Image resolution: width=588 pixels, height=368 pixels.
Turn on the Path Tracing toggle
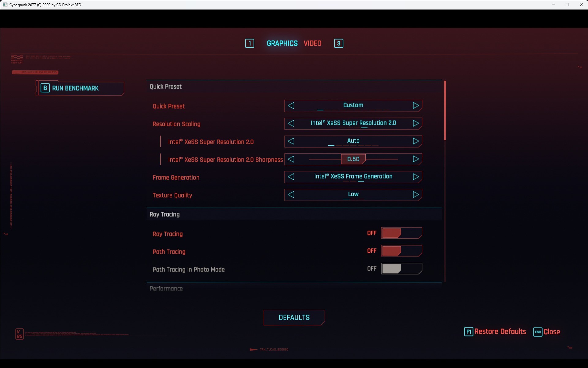(401, 251)
